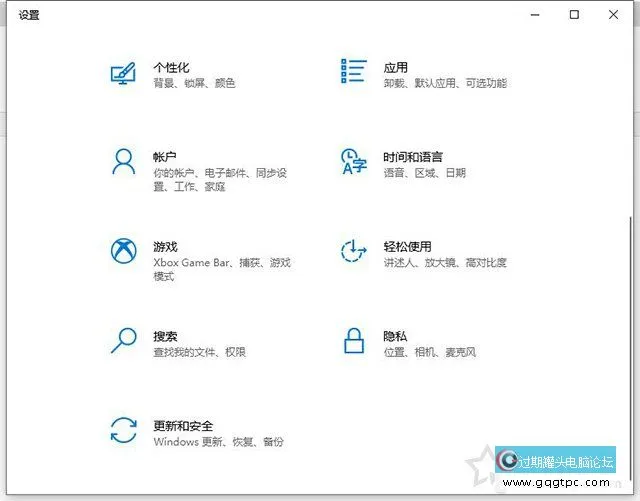Click 语音、区域、日期 description

tap(425, 173)
